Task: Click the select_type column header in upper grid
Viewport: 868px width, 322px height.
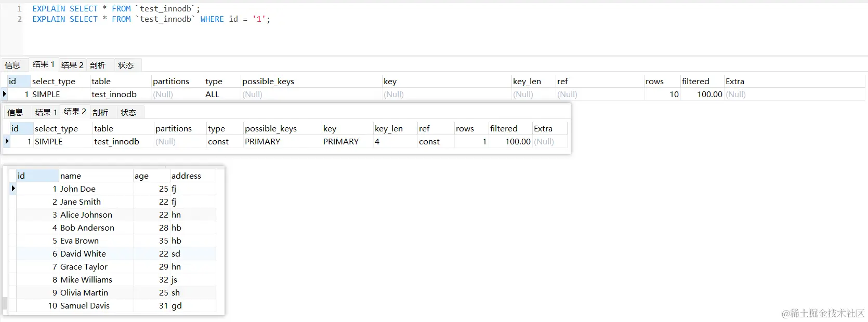Action: coord(60,81)
